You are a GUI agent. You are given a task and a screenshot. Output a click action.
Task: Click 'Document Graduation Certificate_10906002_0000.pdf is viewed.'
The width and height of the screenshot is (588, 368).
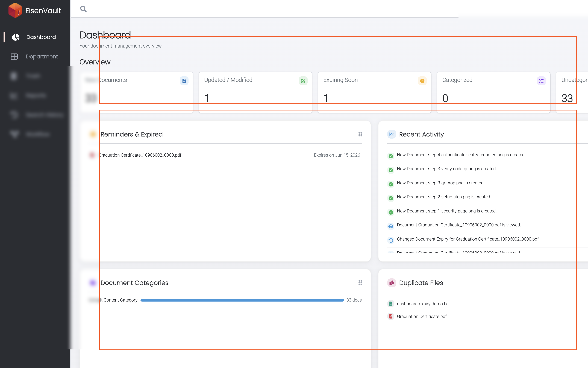[459, 225]
